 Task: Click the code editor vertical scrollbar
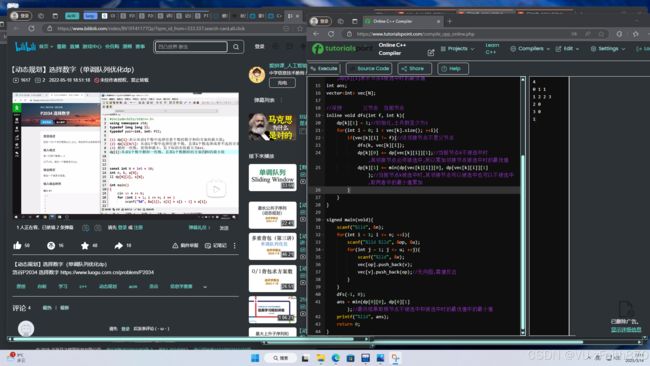(523, 206)
